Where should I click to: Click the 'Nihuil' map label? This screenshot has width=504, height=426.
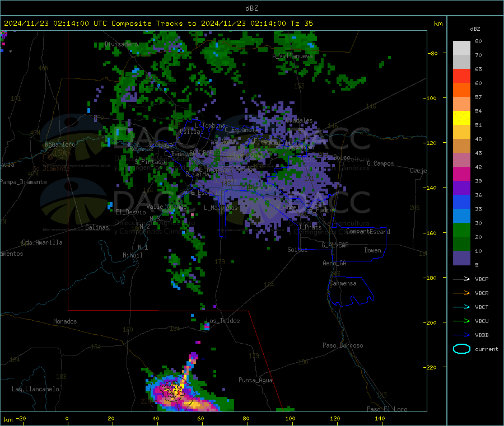(x=133, y=255)
